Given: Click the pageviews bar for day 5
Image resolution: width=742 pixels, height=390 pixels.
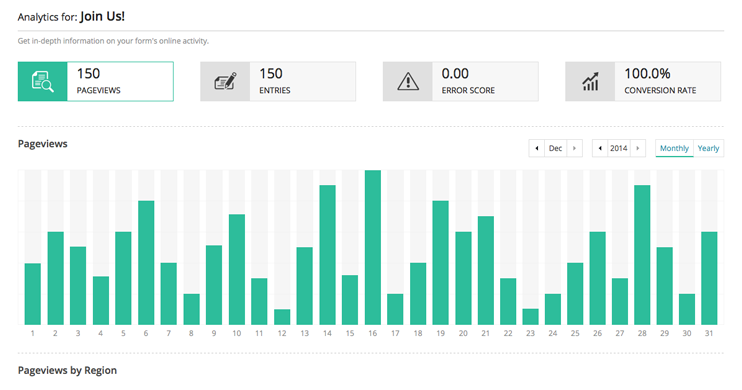Looking at the screenshot, I should (124, 278).
